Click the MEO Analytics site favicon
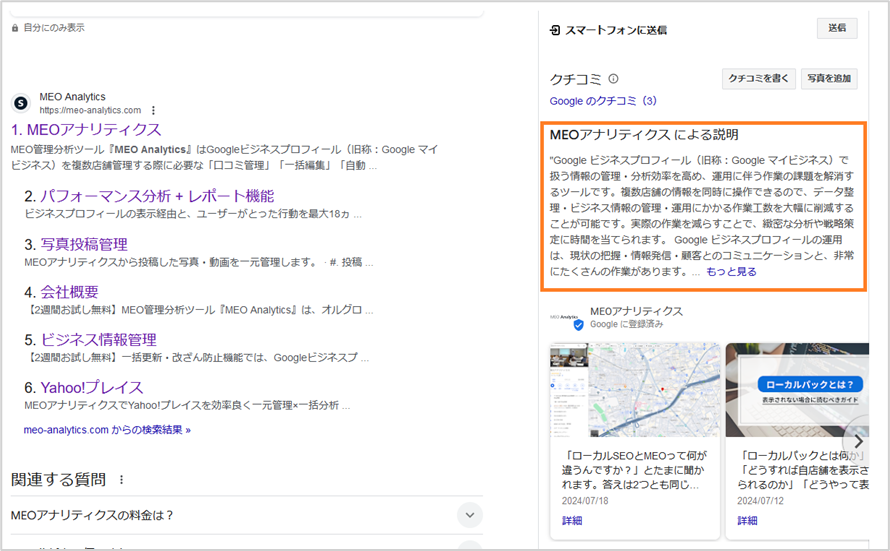Screen dimensions: 890x551 click(21, 103)
